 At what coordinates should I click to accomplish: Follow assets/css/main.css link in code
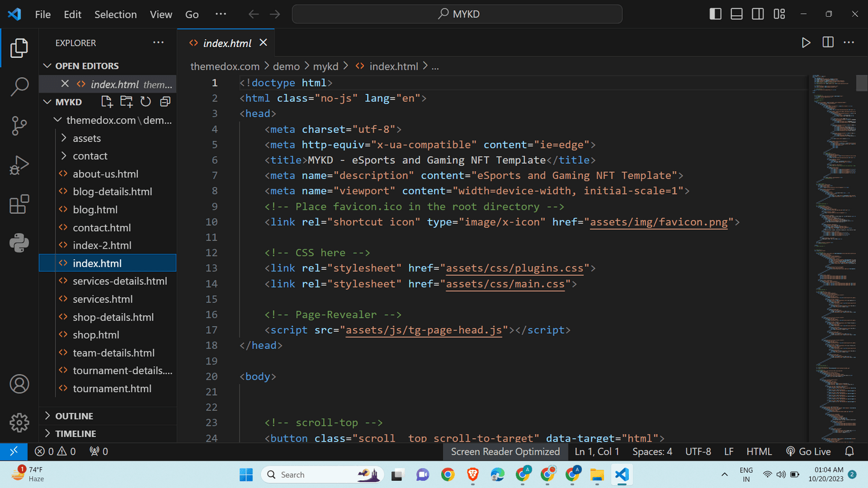point(505,283)
